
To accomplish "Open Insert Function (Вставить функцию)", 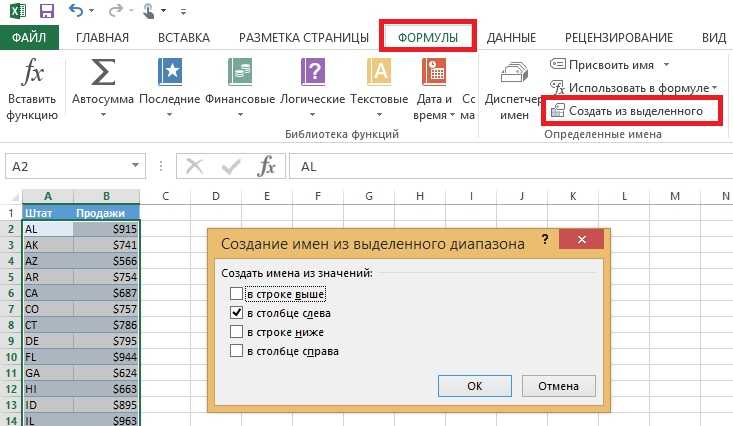I will click(x=32, y=90).
